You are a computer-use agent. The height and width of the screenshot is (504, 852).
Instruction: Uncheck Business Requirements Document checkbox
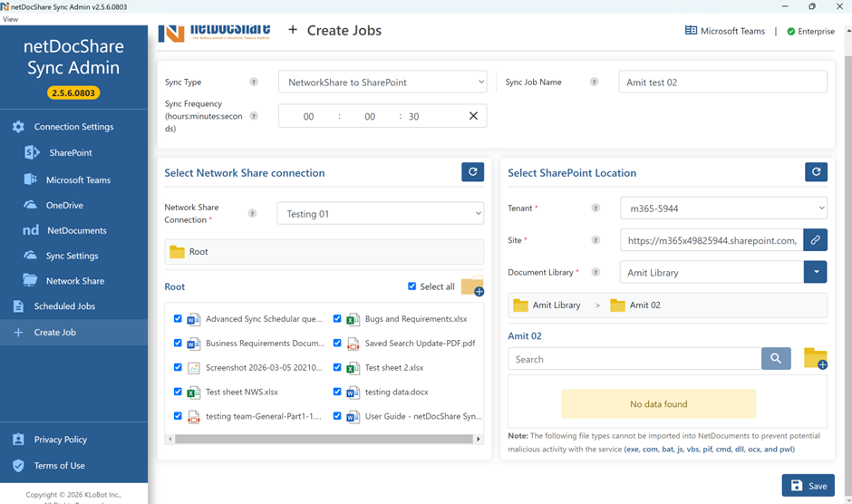point(178,343)
